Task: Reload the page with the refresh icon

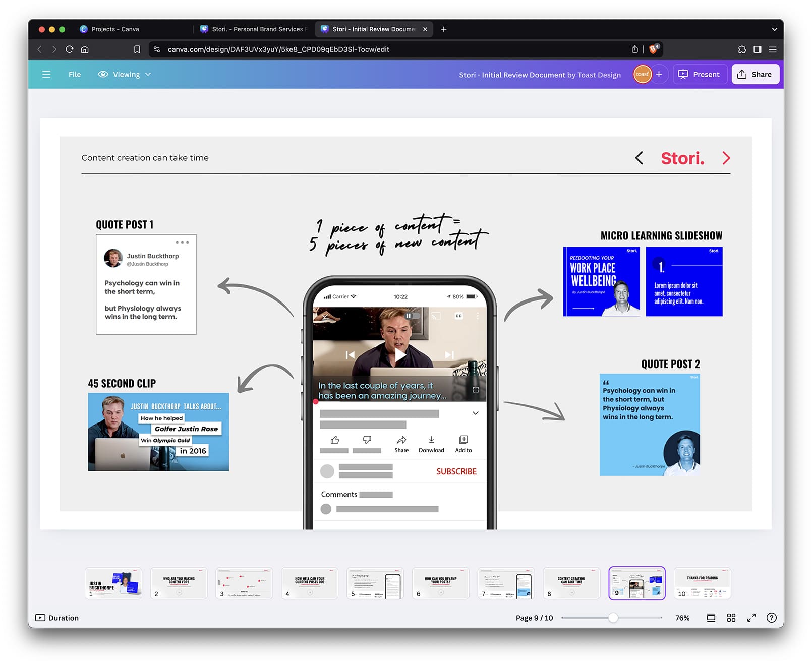Action: tap(70, 49)
